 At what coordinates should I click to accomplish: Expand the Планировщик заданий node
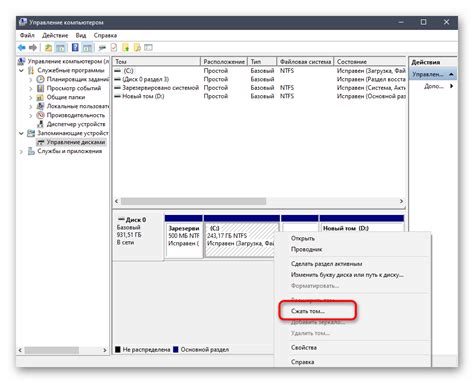[x=31, y=80]
